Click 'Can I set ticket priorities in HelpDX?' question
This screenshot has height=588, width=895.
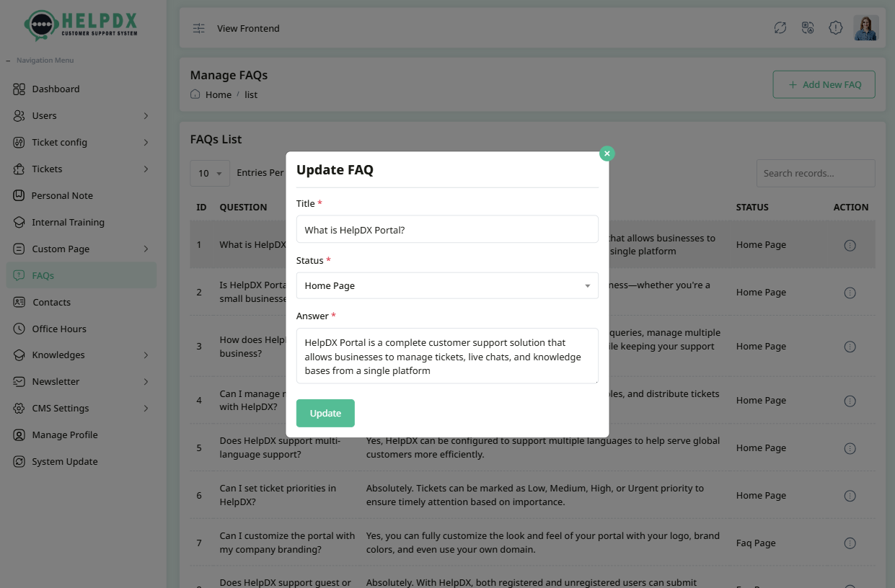point(278,495)
